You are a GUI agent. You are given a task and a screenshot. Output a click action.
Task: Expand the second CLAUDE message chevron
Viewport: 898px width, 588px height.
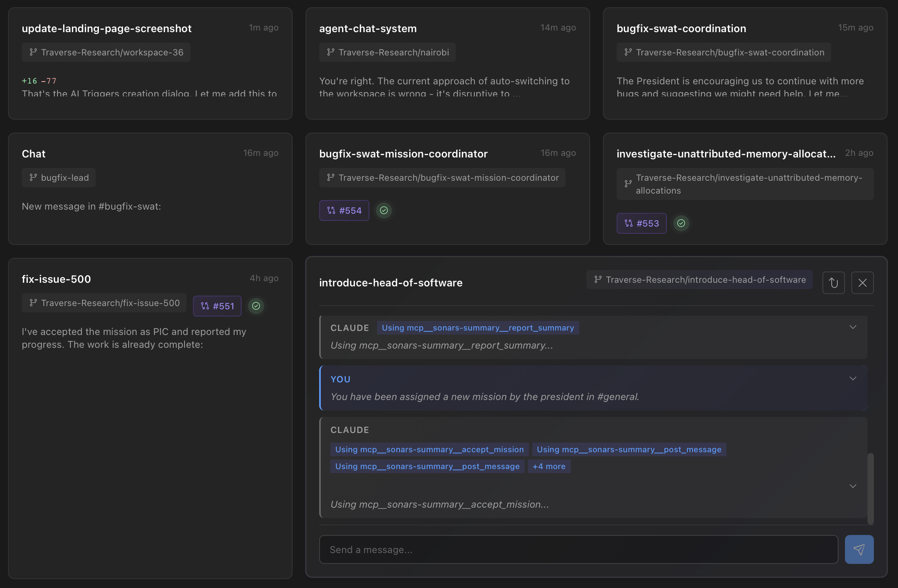853,486
